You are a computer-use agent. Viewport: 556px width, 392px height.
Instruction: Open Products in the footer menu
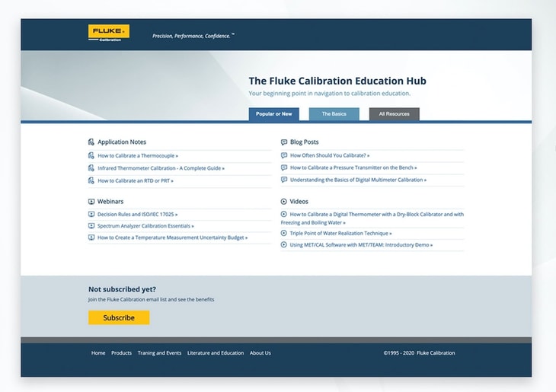click(121, 353)
